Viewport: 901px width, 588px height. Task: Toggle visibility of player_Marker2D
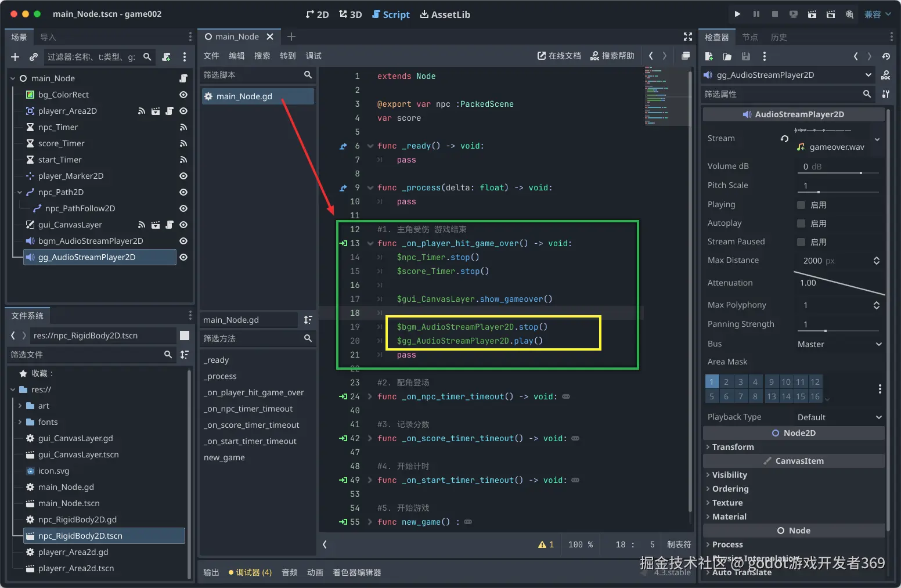pos(183,176)
